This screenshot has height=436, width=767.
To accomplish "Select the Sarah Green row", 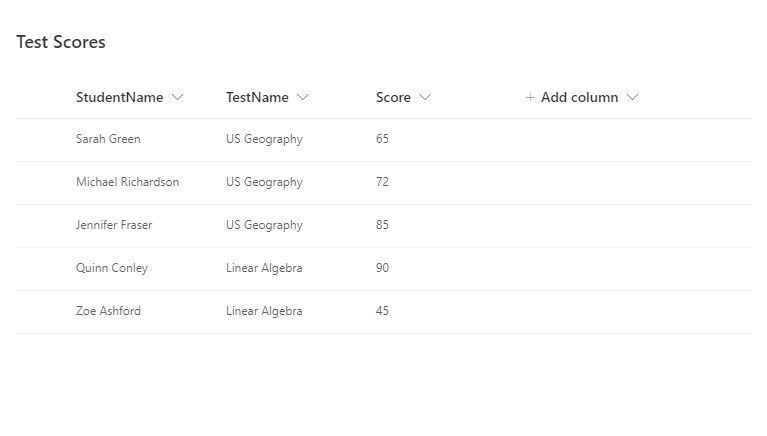I will [384, 140].
